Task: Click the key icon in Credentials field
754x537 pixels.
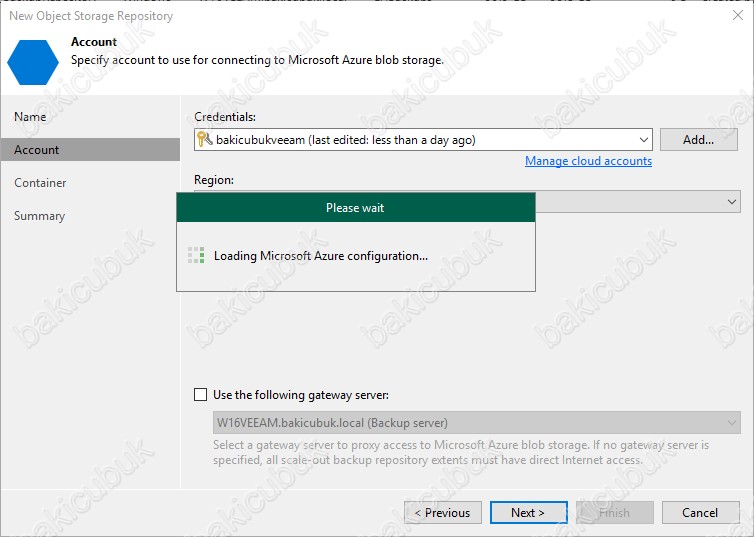Action: coord(204,139)
